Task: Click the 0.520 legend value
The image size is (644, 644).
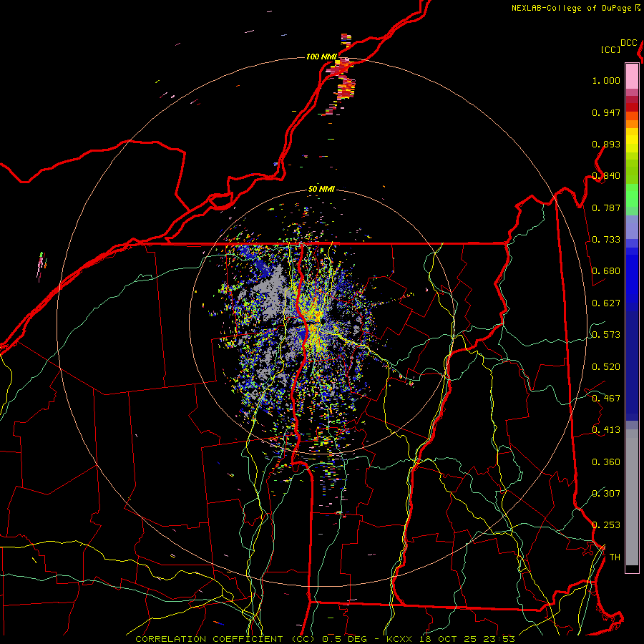Action: click(606, 367)
